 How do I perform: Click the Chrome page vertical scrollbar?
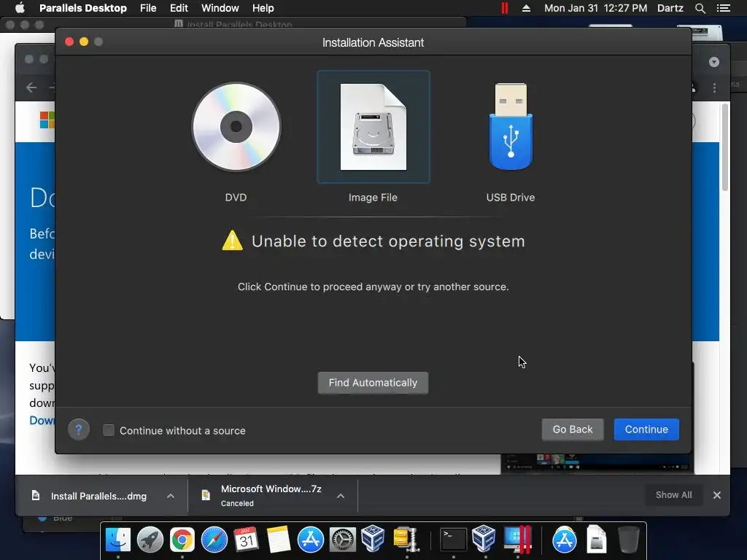click(725, 147)
